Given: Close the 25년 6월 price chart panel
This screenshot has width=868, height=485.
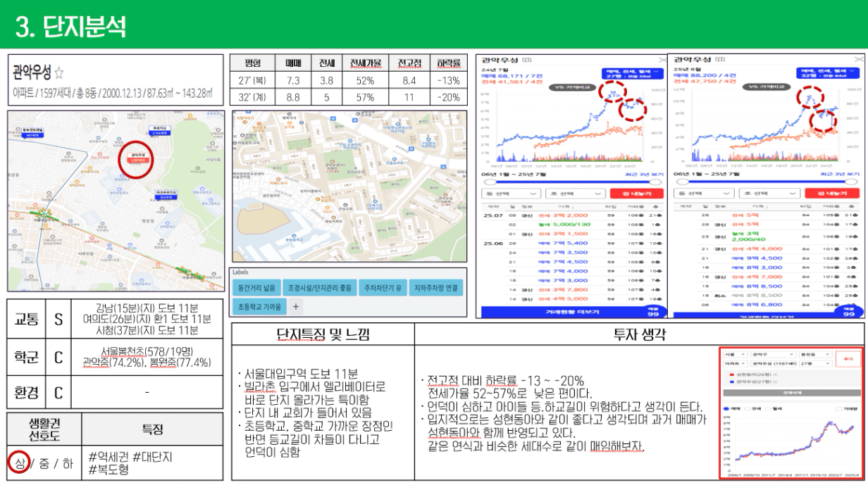Looking at the screenshot, I should (x=857, y=59).
